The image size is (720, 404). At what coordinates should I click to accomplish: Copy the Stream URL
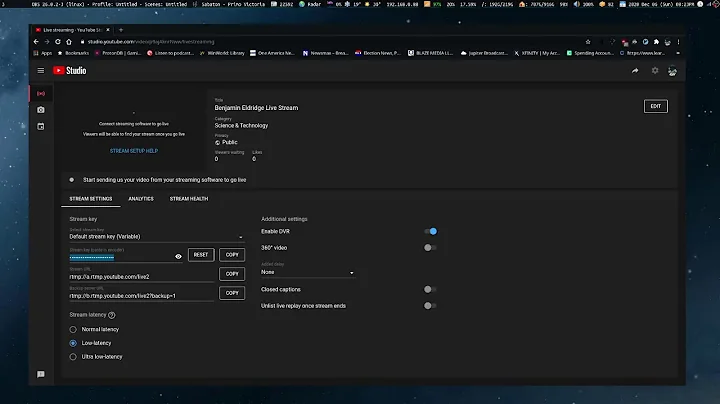pos(232,274)
